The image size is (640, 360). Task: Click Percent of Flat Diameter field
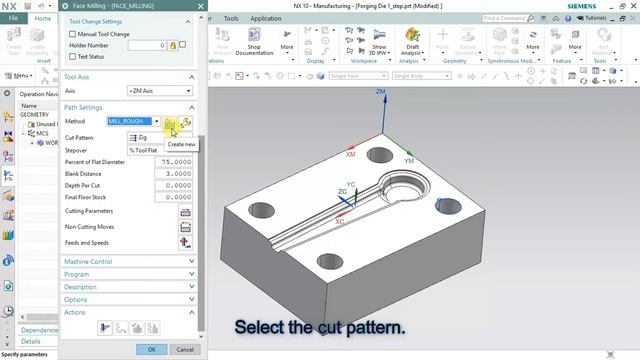(173, 162)
